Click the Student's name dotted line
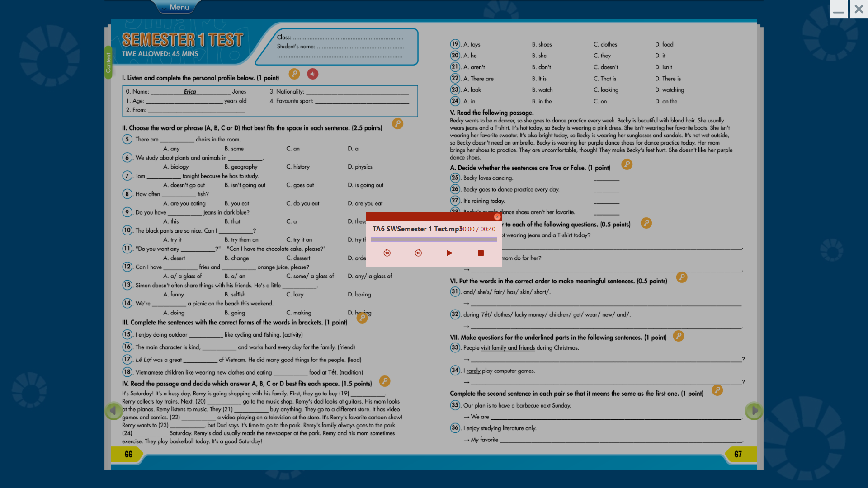The height and width of the screenshot is (488, 868). (360, 48)
